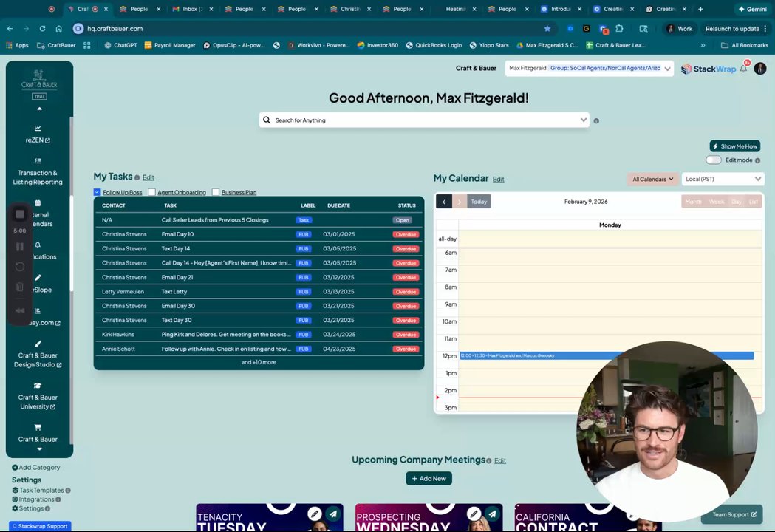Viewport: 775px width, 532px height.
Task: Open the Craft & Bauer shopping cart item
Action: click(x=38, y=433)
